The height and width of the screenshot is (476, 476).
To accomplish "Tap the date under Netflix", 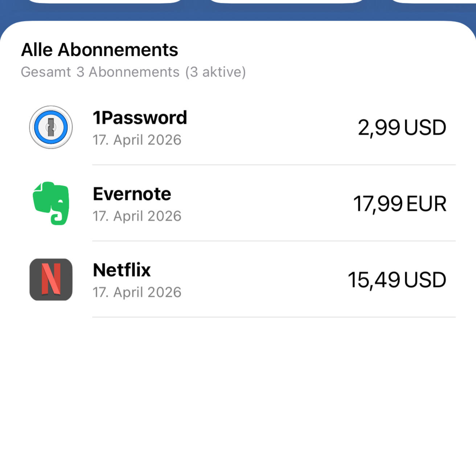I will click(x=137, y=292).
